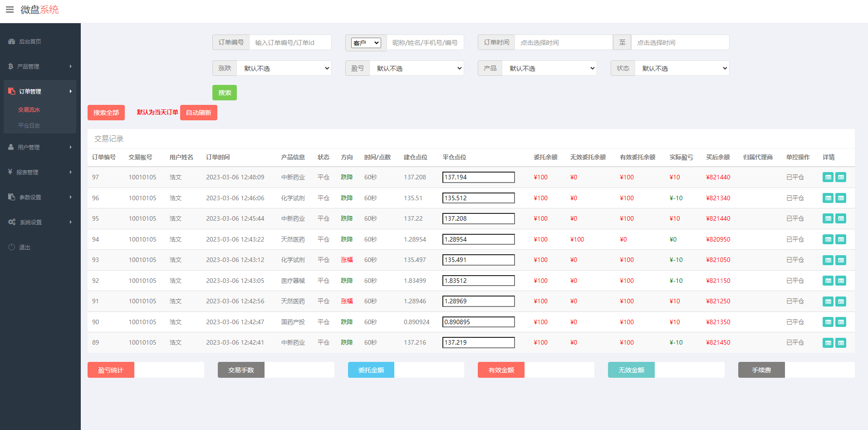Image resolution: width=868 pixels, height=430 pixels.
Task: Click the 自动刷新 button
Action: point(199,113)
